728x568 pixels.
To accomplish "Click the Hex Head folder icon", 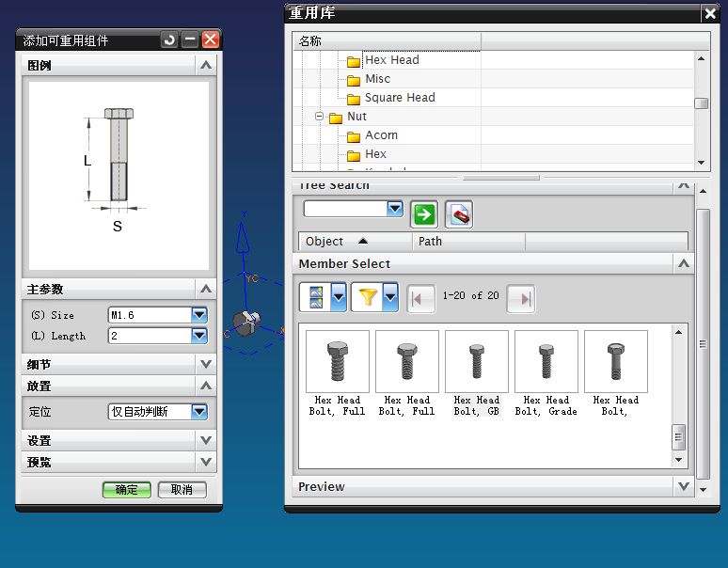I will [354, 61].
